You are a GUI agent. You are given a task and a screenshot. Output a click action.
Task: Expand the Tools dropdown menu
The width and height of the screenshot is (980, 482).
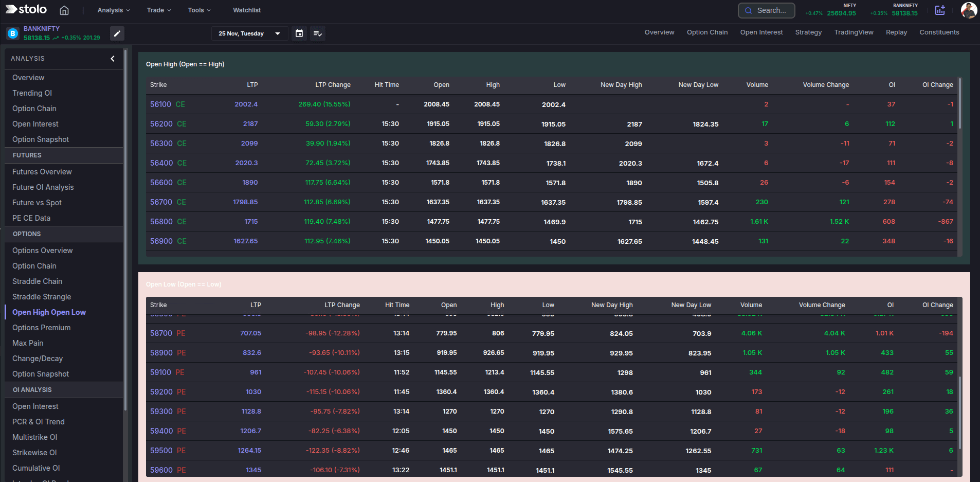199,10
